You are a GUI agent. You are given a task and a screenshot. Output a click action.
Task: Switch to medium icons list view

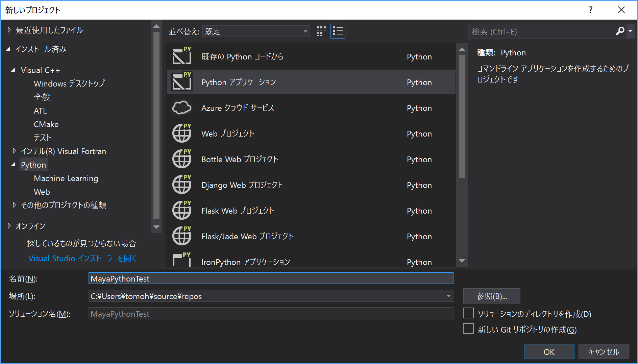point(338,31)
